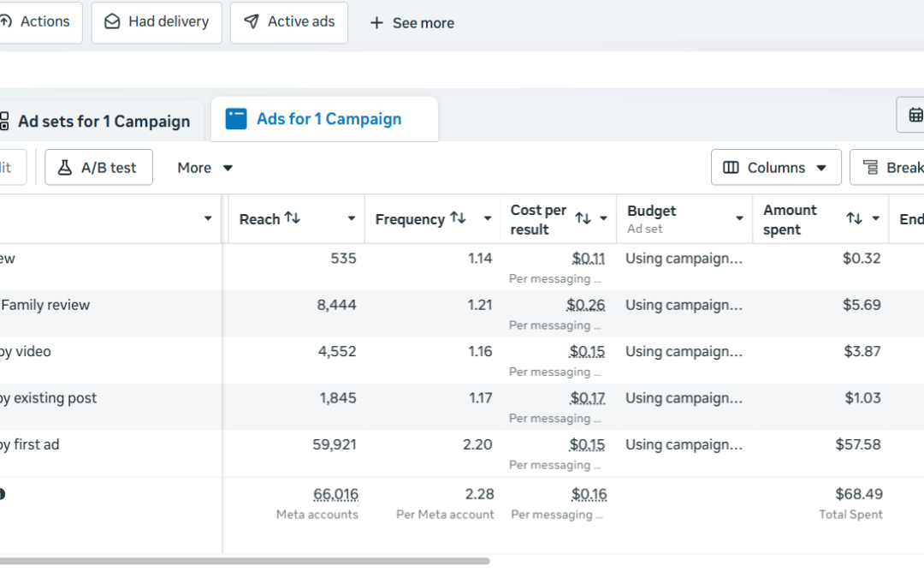Click the reach value 8,444
This screenshot has width=924, height=578.
pos(336,305)
